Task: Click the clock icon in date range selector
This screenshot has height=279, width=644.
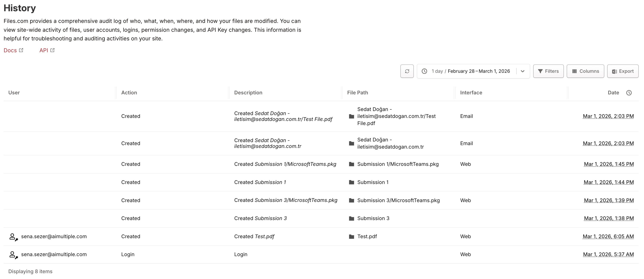Action: pos(424,71)
